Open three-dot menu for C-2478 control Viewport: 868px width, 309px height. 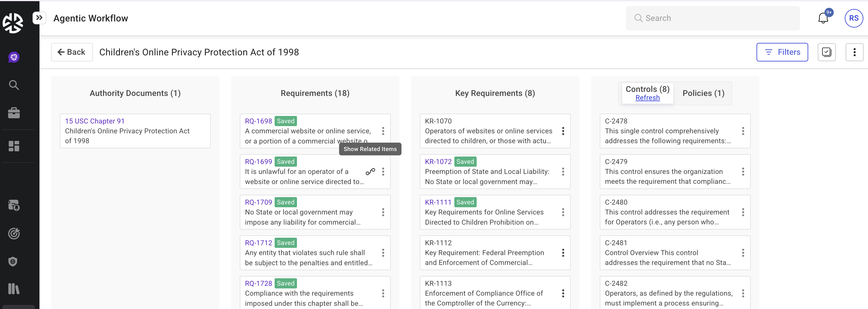[x=743, y=131]
